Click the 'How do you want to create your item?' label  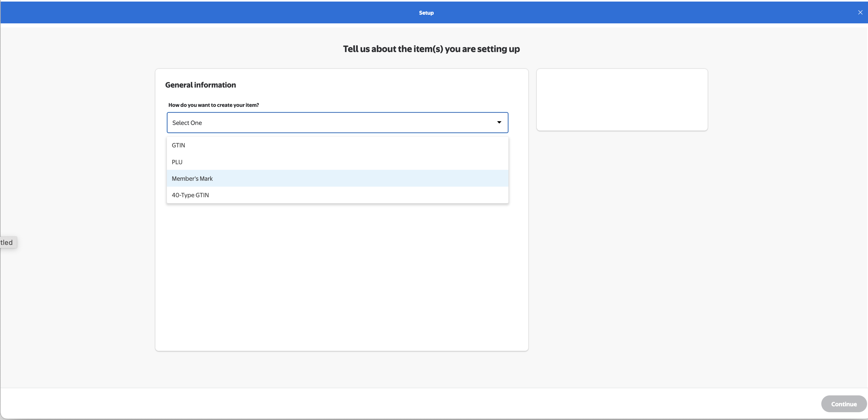[x=214, y=105]
